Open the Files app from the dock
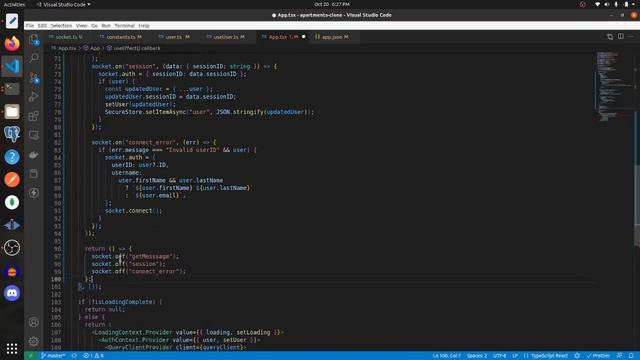The height and width of the screenshot is (360, 640). [x=12, y=111]
